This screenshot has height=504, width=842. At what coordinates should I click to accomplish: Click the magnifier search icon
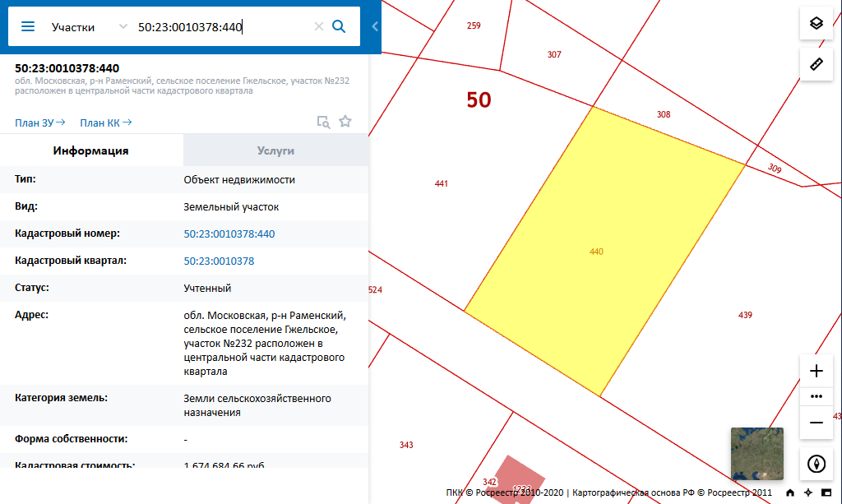(x=339, y=26)
